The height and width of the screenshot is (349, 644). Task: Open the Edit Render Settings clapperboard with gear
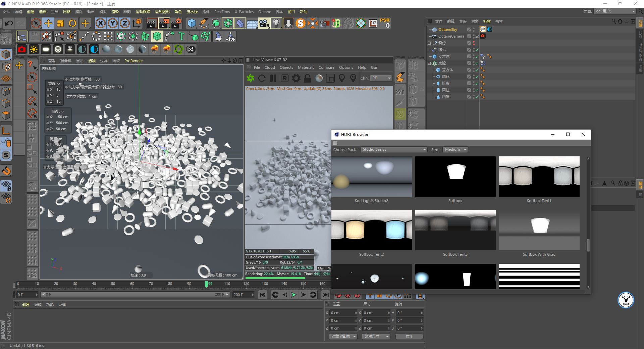[x=176, y=23]
